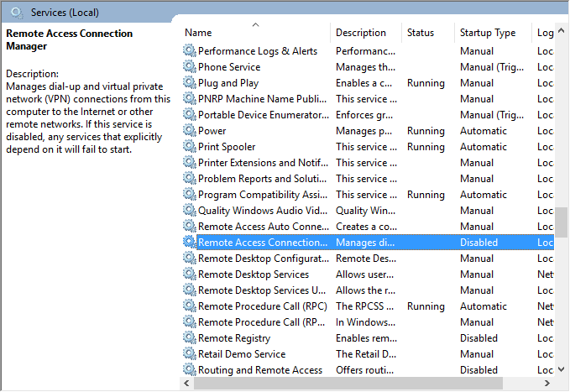Select PNRP Machine Name Publi... service
Screen dimensions: 570x392
(262, 99)
